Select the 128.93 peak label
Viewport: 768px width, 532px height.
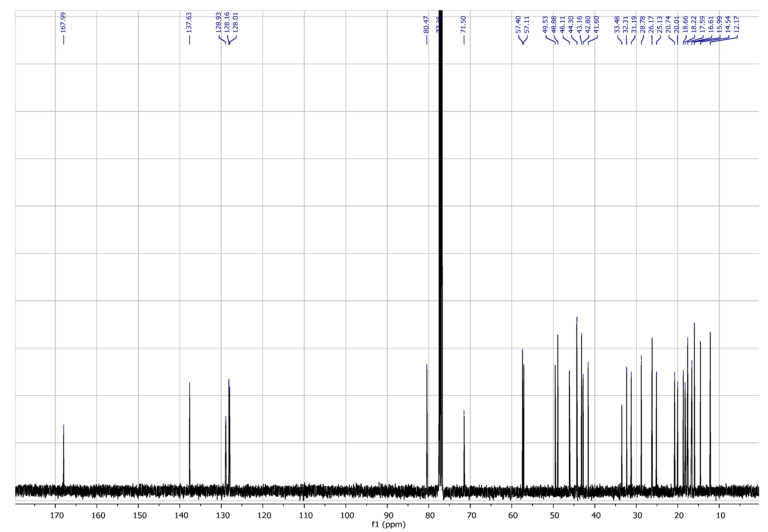click(218, 23)
